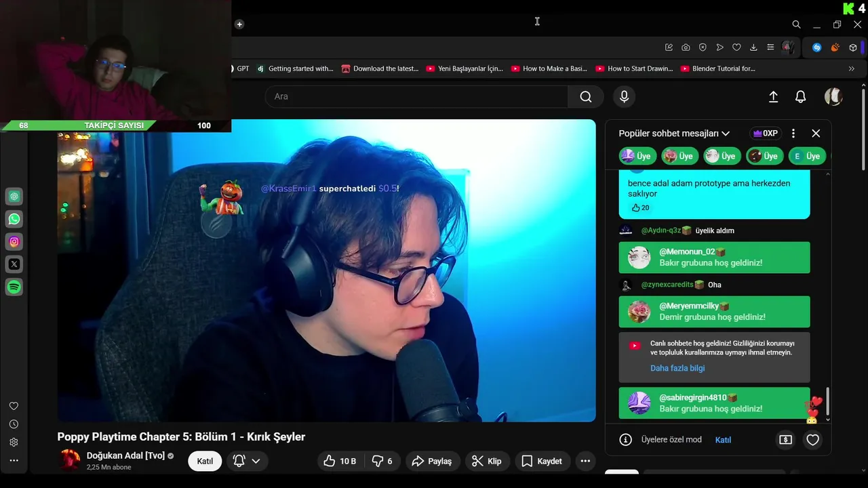Open the YouTube account avatar menu
868x488 pixels.
point(833,96)
